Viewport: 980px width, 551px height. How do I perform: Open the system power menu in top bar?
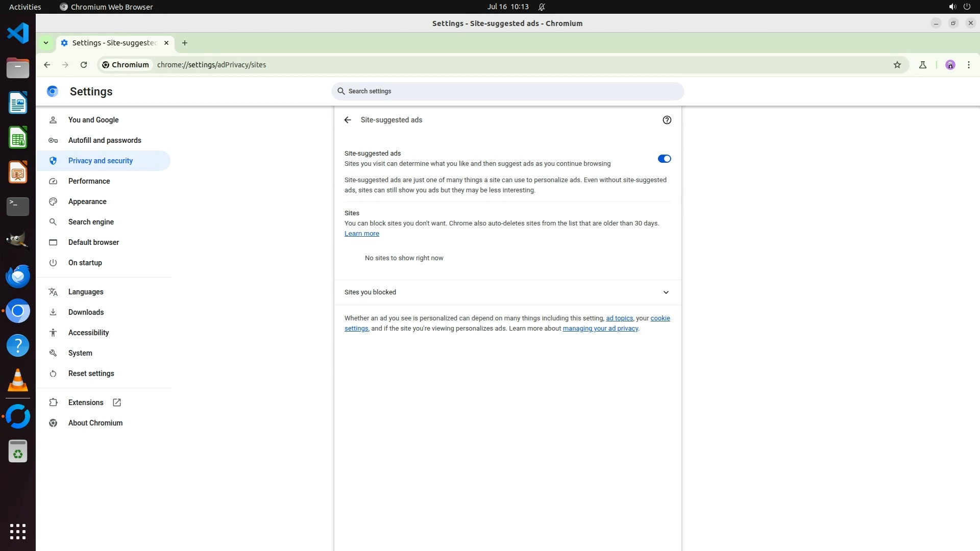tap(967, 7)
